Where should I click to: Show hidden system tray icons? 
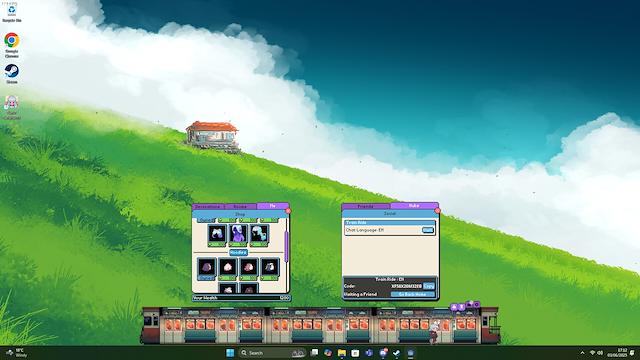[582, 353]
